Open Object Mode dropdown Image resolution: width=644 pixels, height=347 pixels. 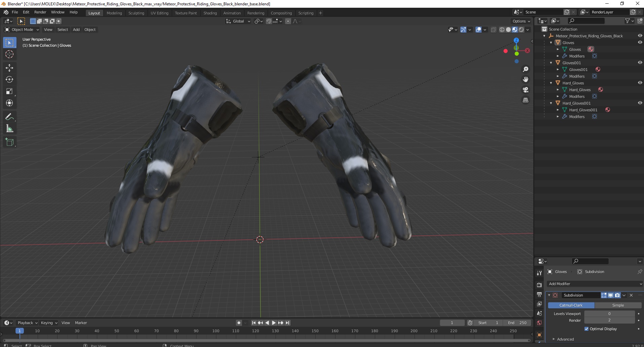[x=22, y=30]
